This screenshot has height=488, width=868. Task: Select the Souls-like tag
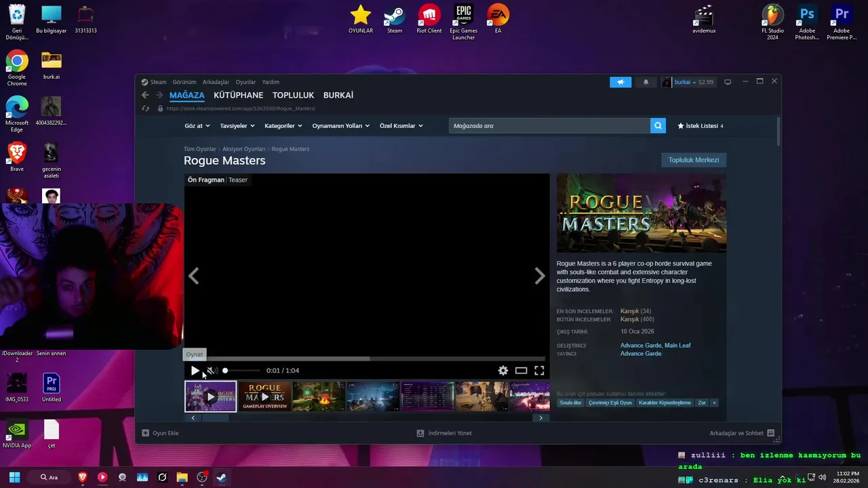coord(570,403)
